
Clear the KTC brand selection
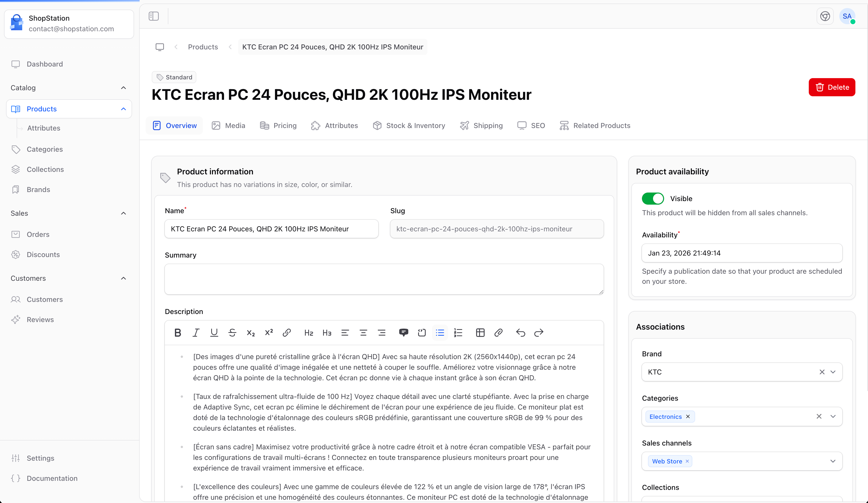[x=822, y=372]
